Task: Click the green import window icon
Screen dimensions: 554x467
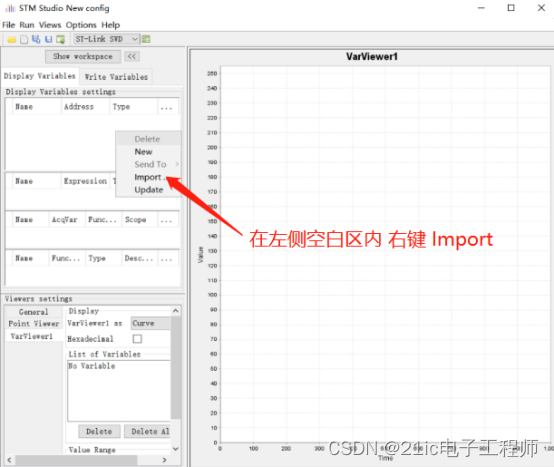Action: pyautogui.click(x=61, y=39)
